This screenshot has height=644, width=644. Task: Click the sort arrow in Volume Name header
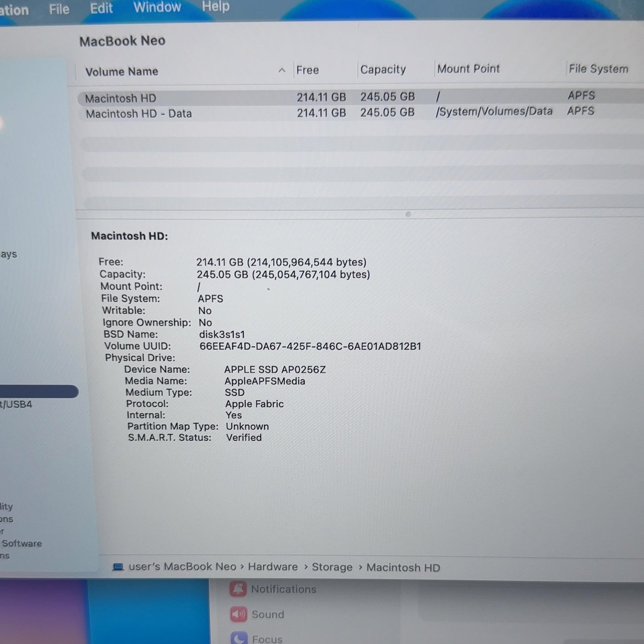[x=282, y=70]
